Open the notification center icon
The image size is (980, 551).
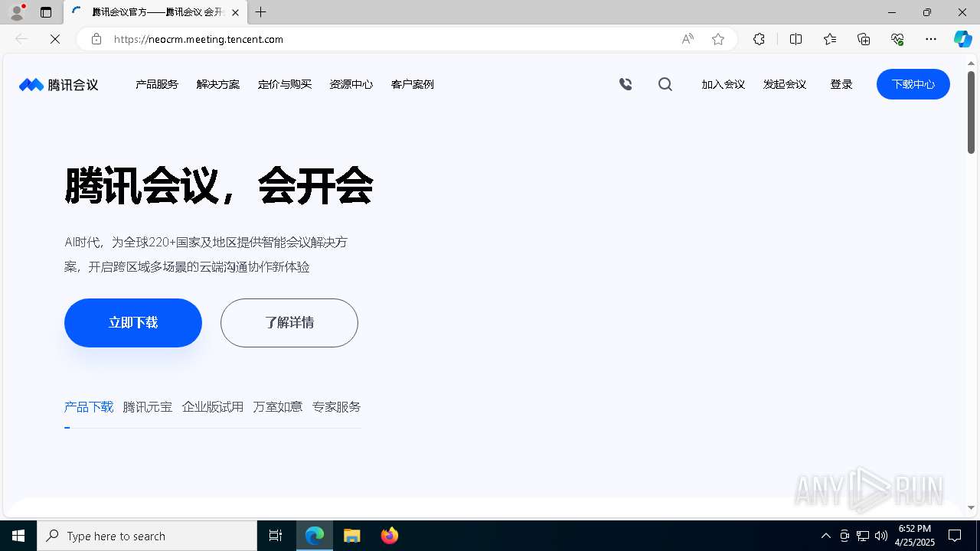(955, 536)
